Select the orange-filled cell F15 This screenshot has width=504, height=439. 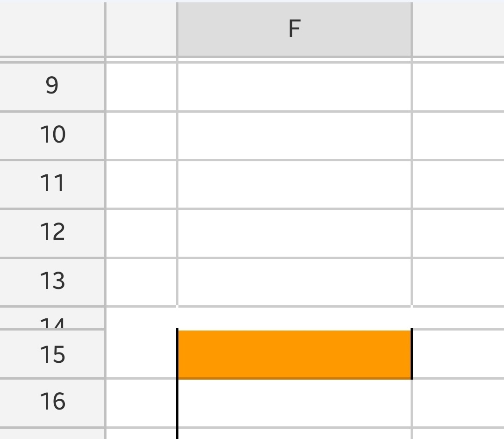point(294,354)
